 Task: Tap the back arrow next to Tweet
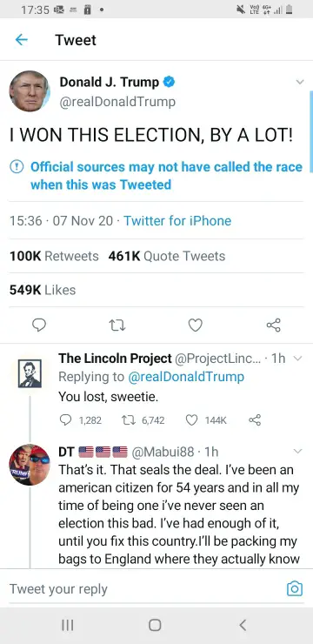22,40
